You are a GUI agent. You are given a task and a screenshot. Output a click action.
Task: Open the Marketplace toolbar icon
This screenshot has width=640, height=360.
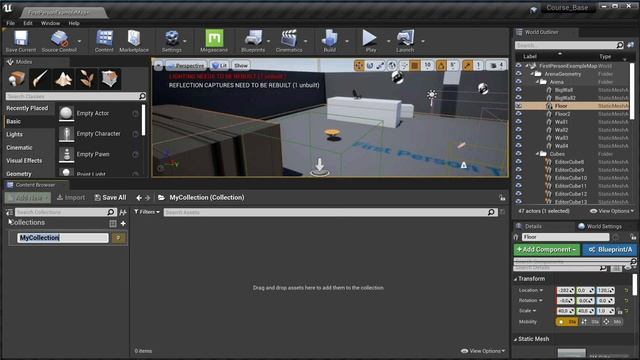[134, 41]
